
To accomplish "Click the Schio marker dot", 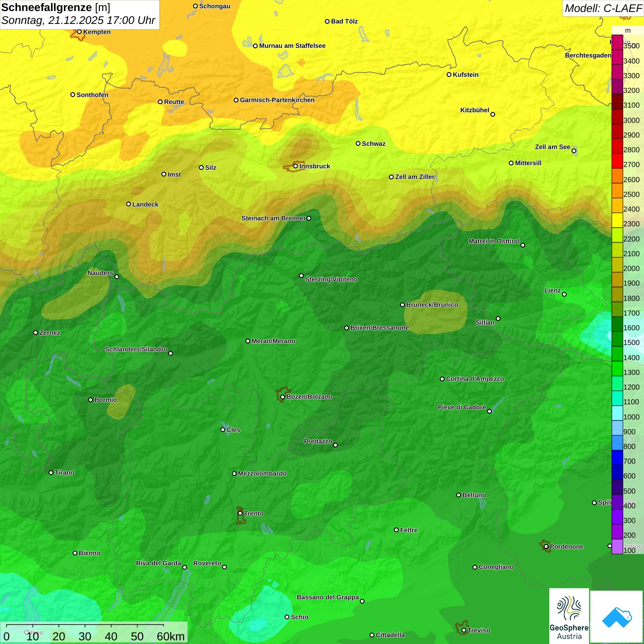I will pos(287,617).
